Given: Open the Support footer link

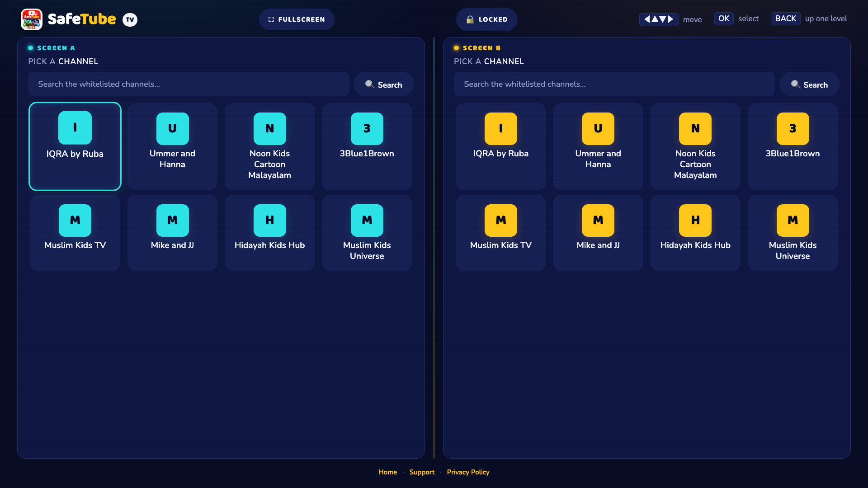Looking at the screenshot, I should click(422, 472).
